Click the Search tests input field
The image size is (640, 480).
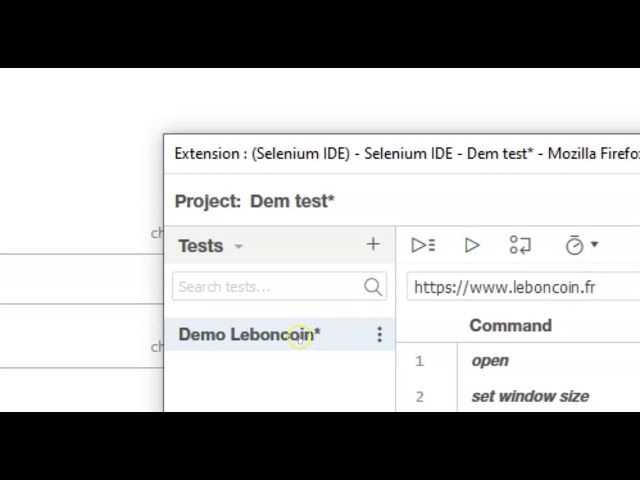[x=279, y=287]
